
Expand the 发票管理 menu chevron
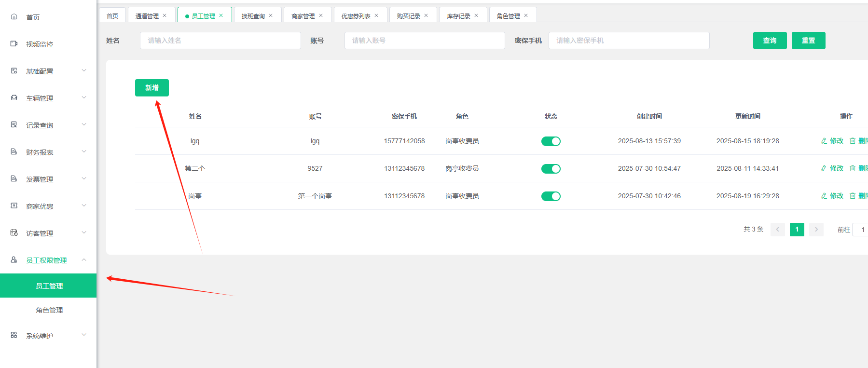click(84, 178)
